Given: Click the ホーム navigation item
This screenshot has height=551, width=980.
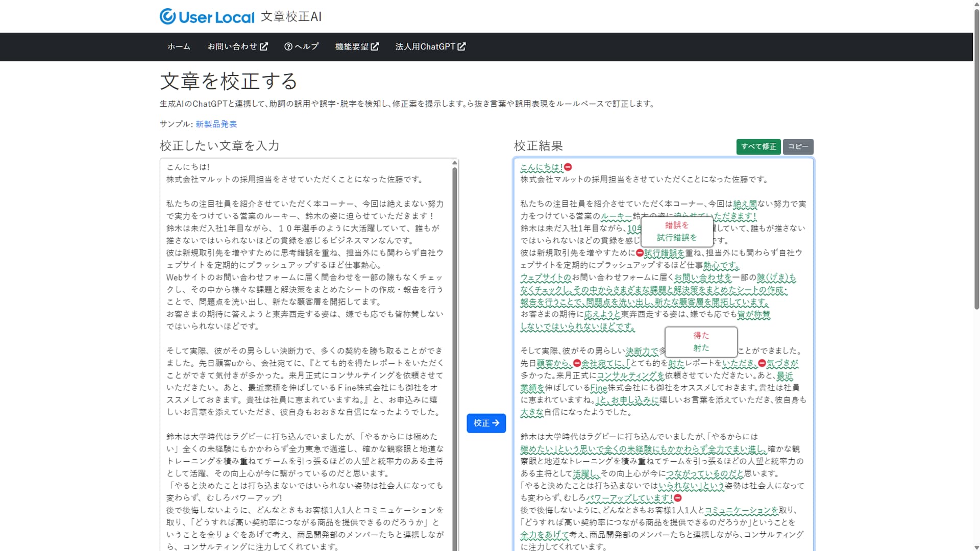Looking at the screenshot, I should (x=179, y=46).
